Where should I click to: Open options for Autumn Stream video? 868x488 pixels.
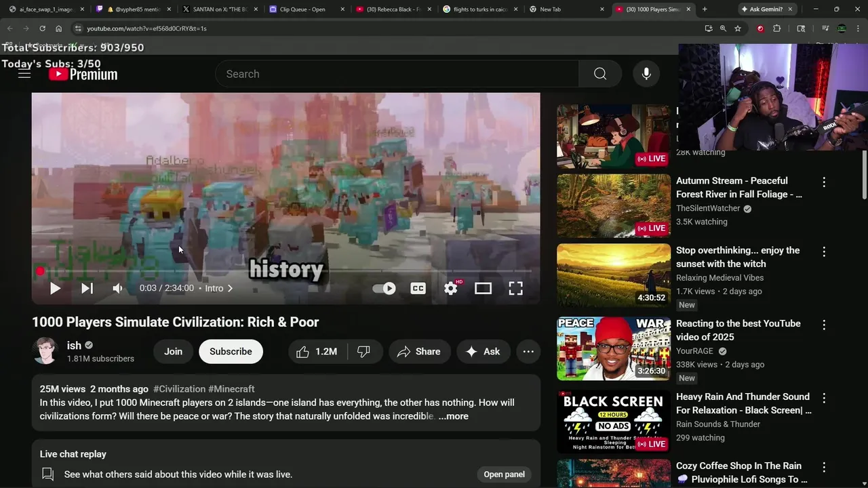824,182
